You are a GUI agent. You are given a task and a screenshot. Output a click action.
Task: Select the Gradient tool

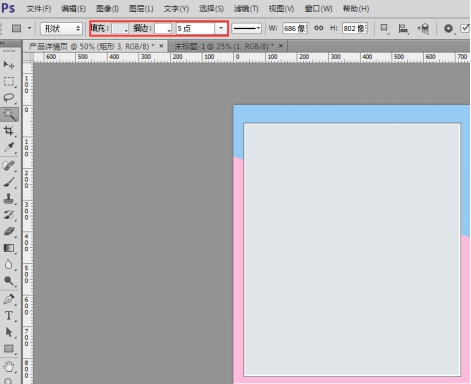(x=9, y=248)
